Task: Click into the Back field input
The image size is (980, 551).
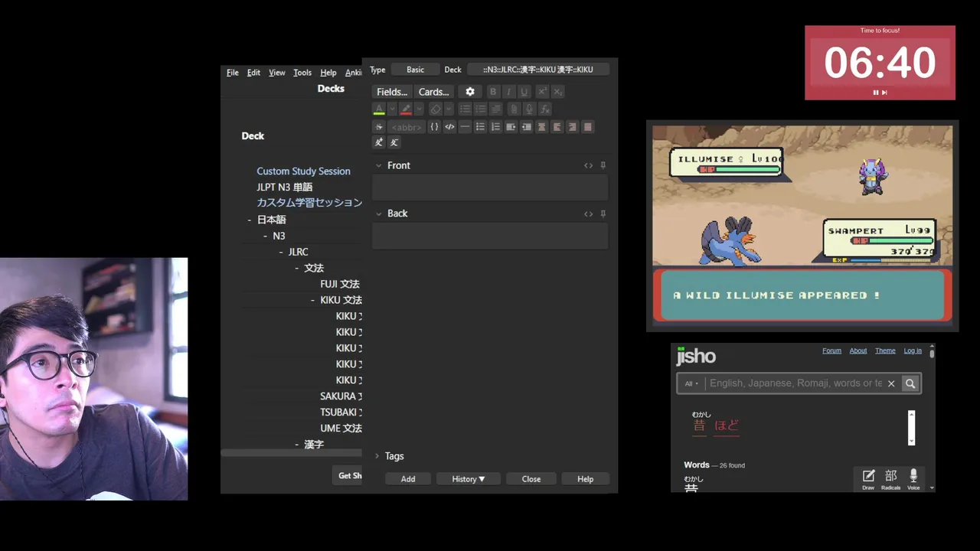Action: coord(490,236)
